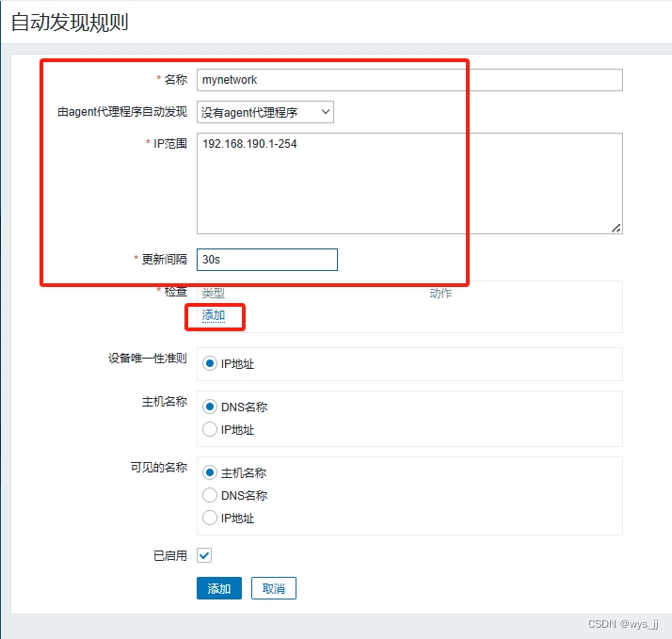Toggle the 已启用 checkbox
This screenshot has height=639, width=672.
point(204,555)
